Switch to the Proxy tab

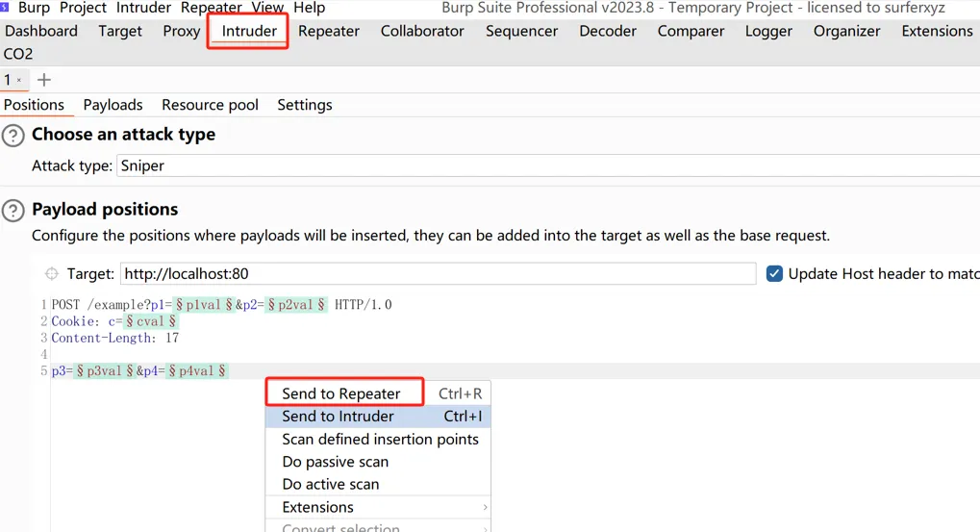(181, 31)
